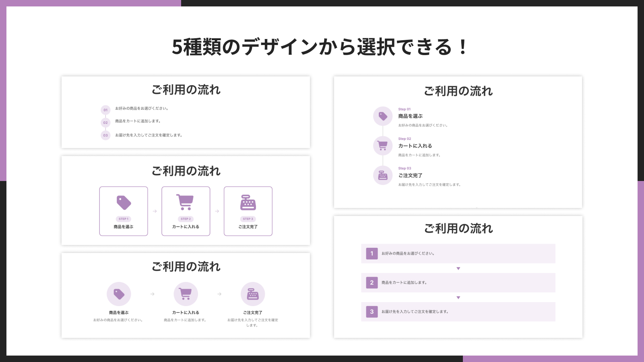Click the cash register icon in the STEP 3 card
Image resolution: width=644 pixels, height=362 pixels.
click(x=248, y=202)
